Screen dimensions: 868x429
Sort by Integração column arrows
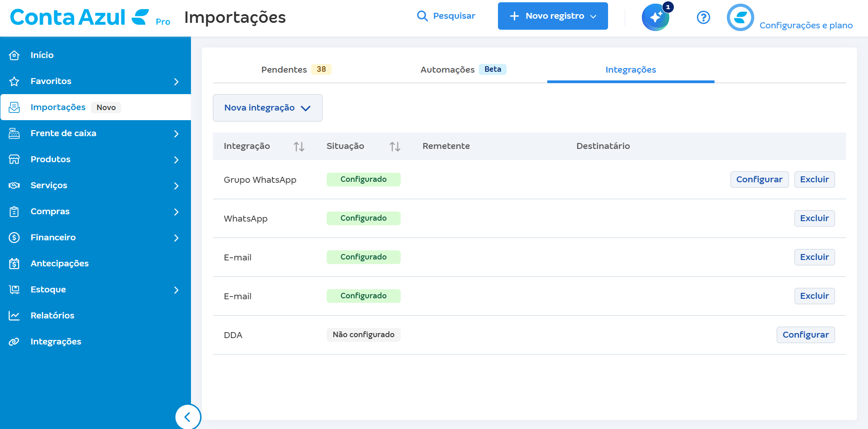click(x=299, y=146)
